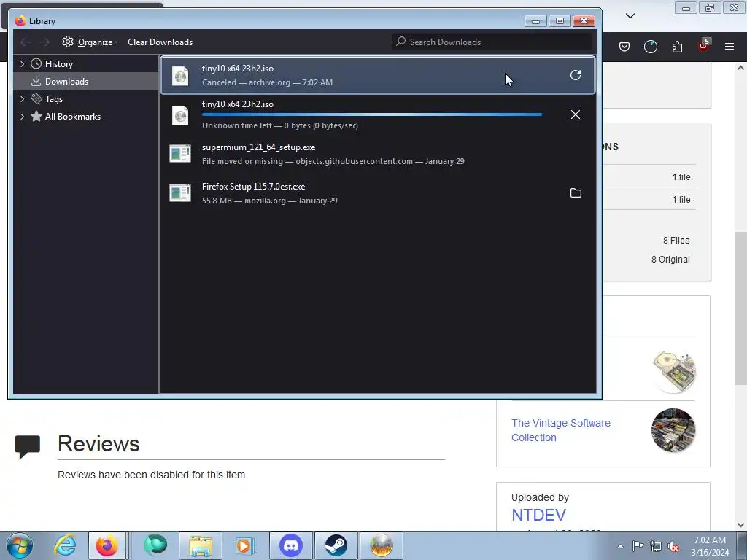This screenshot has width=747, height=560.
Task: Click the disc drive collection thumbnail
Action: point(673,373)
